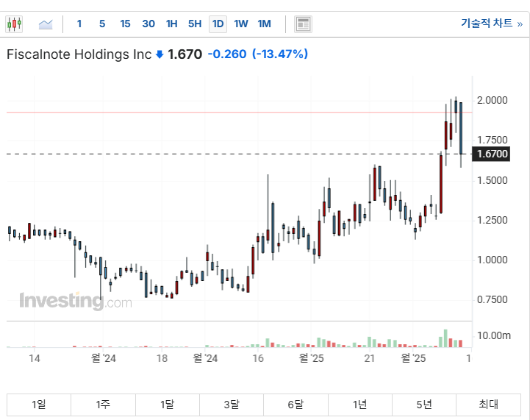The image size is (530, 420).
Task: Click the date label 21 on axis
Action: [370, 358]
